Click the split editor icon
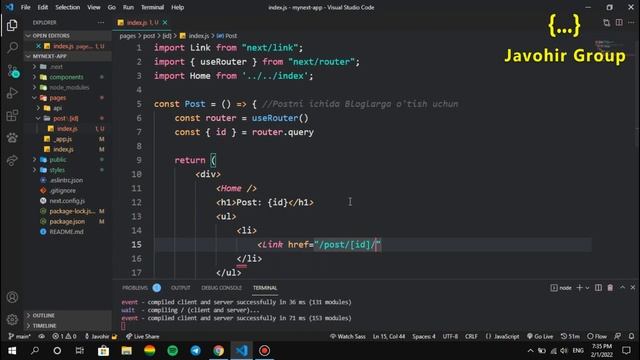The width and height of the screenshot is (640, 360). (x=619, y=22)
